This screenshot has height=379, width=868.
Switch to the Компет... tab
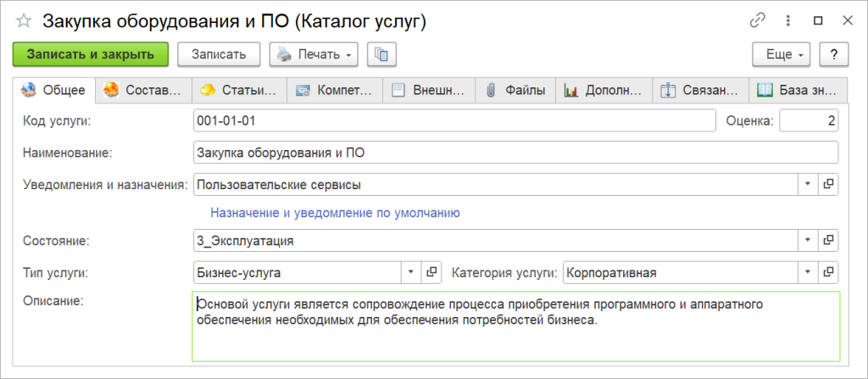[335, 90]
